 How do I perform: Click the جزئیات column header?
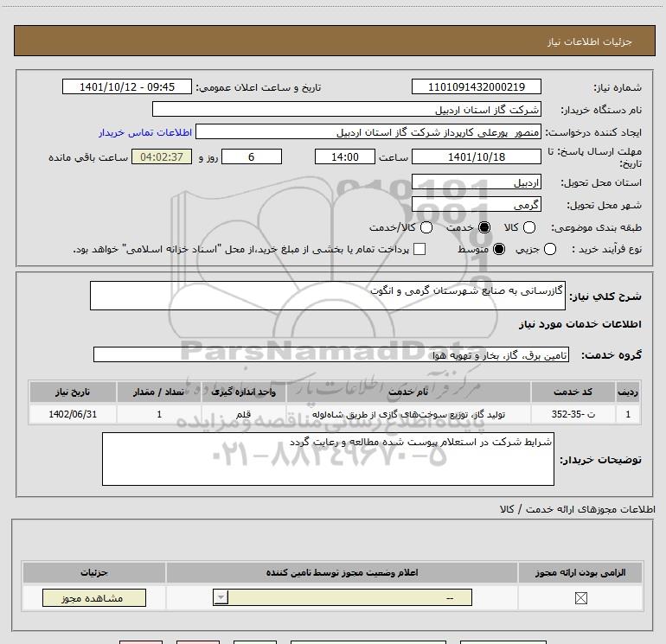(94, 572)
